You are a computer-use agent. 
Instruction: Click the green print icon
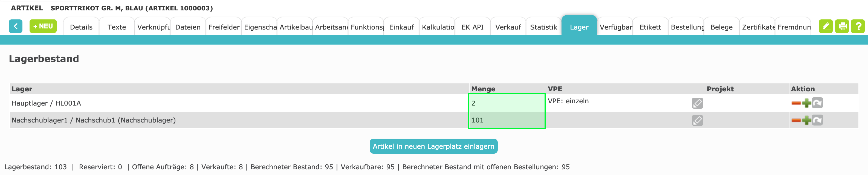842,26
